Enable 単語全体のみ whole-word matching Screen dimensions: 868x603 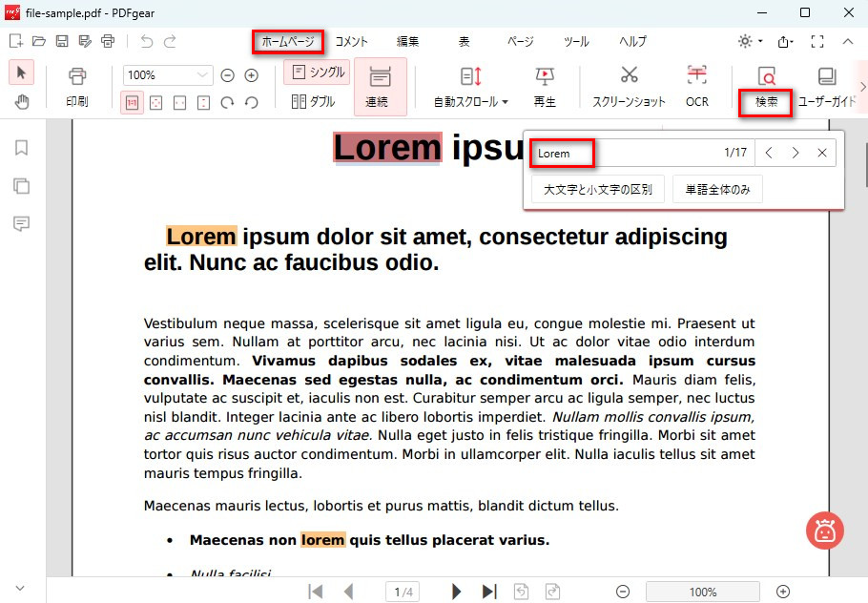[717, 189]
